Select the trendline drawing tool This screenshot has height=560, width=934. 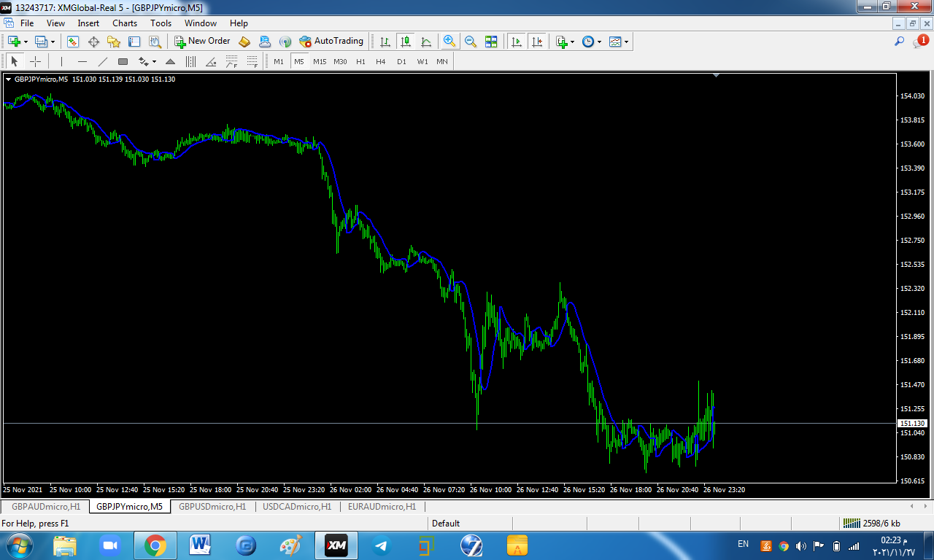103,62
